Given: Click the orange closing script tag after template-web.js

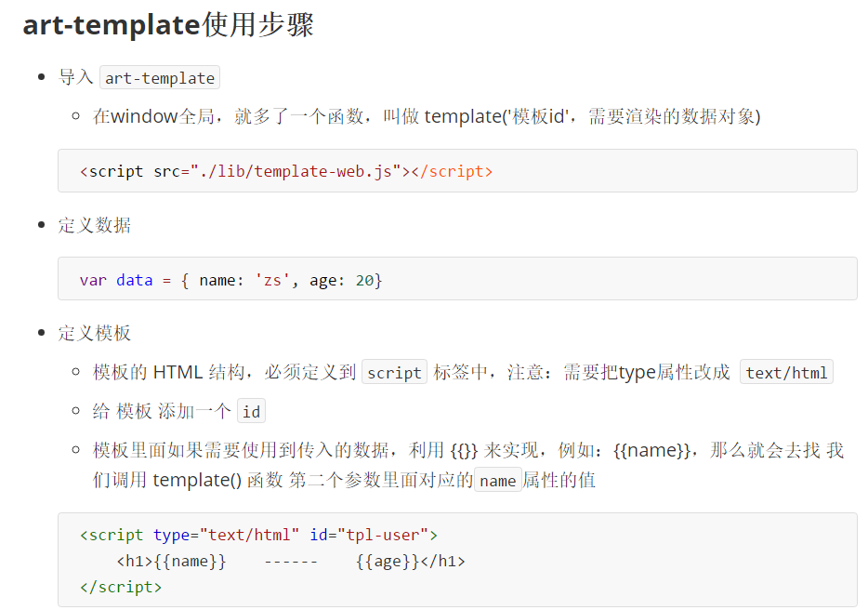Looking at the screenshot, I should 452,171.
